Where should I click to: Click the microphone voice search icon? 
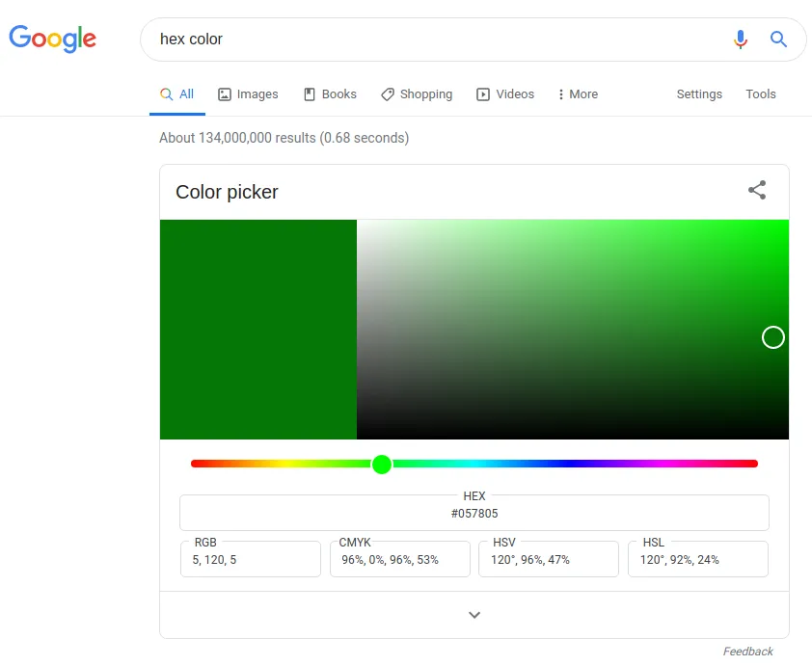[x=741, y=39]
